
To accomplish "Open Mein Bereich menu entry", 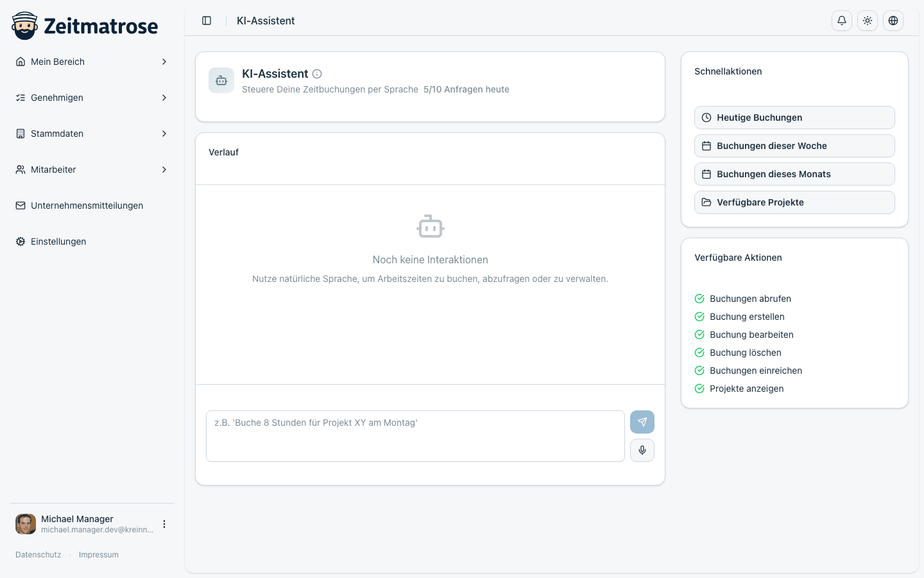I will click(x=92, y=62).
